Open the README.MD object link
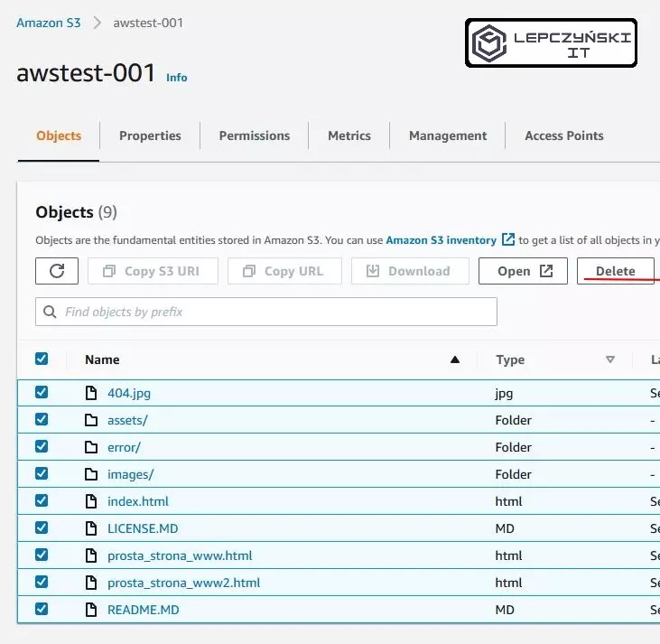This screenshot has width=660, height=644. point(144,610)
